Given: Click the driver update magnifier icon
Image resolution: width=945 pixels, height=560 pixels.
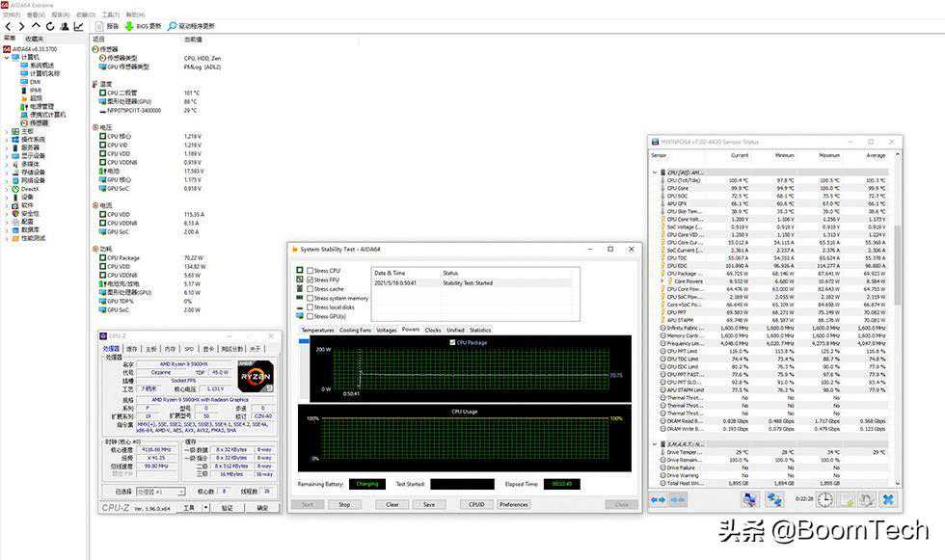Looking at the screenshot, I should pyautogui.click(x=172, y=26).
